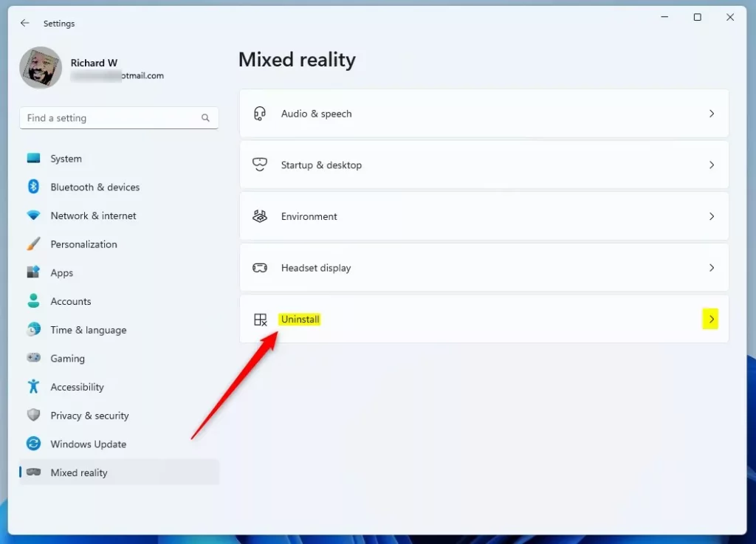Expand Uninstall chevron arrow
756x544 pixels.
click(x=711, y=319)
